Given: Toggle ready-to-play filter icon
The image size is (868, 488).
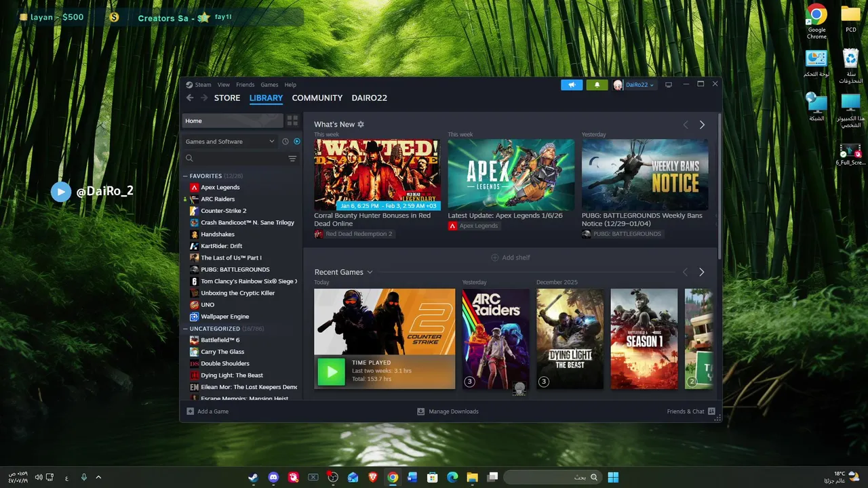Looking at the screenshot, I should (297, 142).
